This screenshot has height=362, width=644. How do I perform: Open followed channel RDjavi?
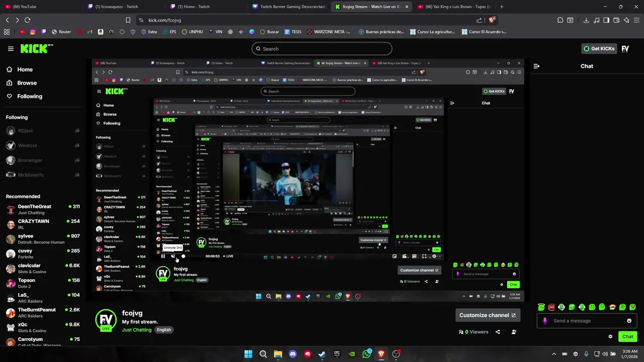pos(42,131)
